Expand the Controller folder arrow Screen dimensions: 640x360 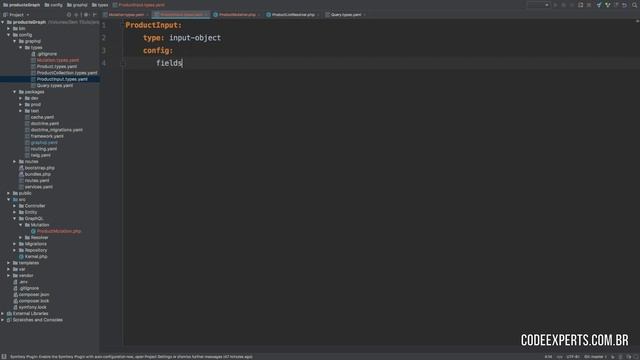coord(15,206)
